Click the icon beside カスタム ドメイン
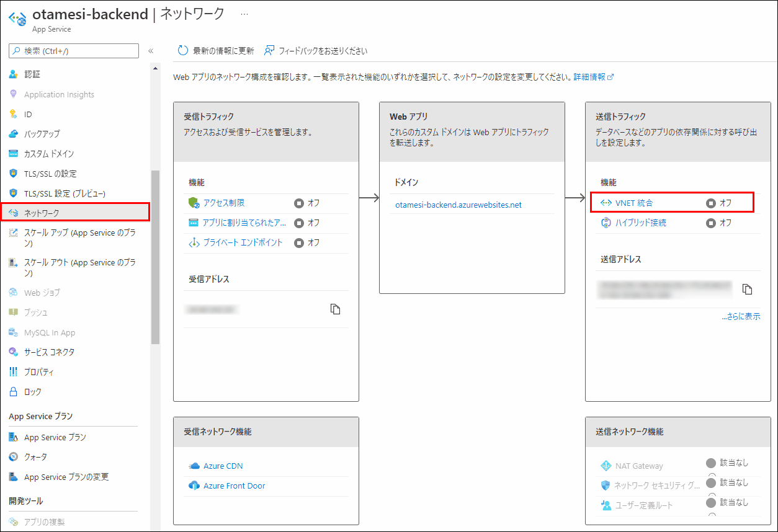This screenshot has height=532, width=778. pyautogui.click(x=14, y=154)
